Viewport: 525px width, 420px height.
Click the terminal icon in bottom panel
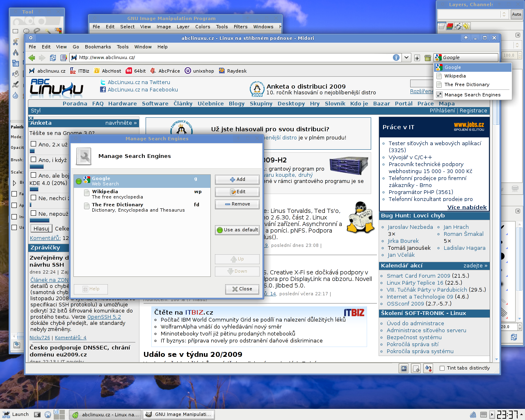coord(37,415)
